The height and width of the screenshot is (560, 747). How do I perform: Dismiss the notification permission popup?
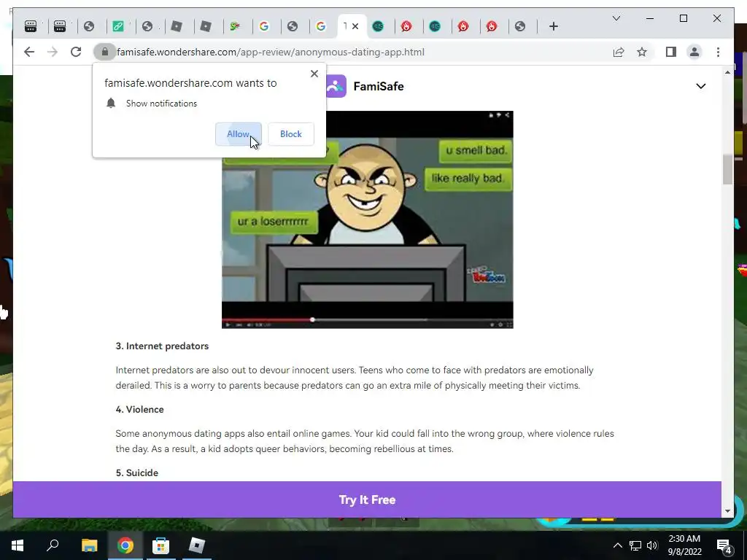tap(314, 74)
